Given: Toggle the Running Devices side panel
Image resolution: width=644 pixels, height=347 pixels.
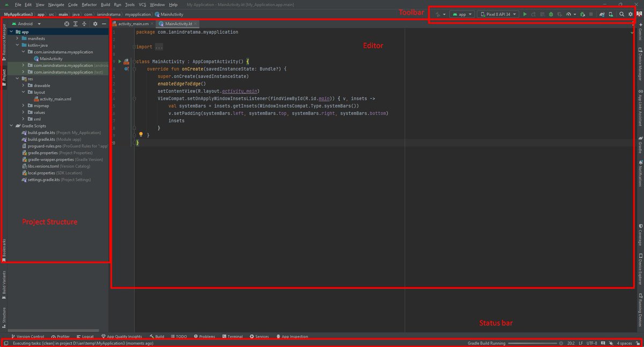Looking at the screenshot, I should pos(640,309).
